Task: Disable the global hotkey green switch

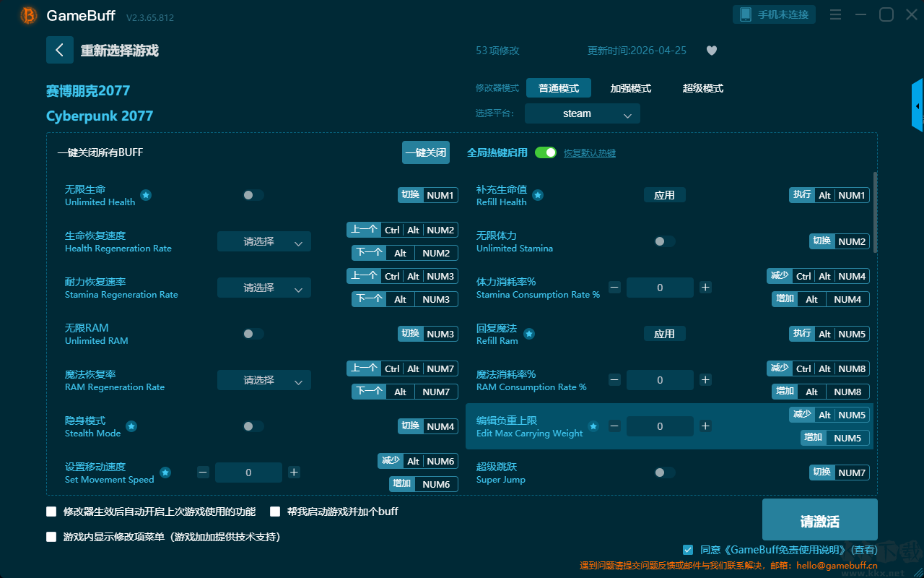Action: coord(546,152)
